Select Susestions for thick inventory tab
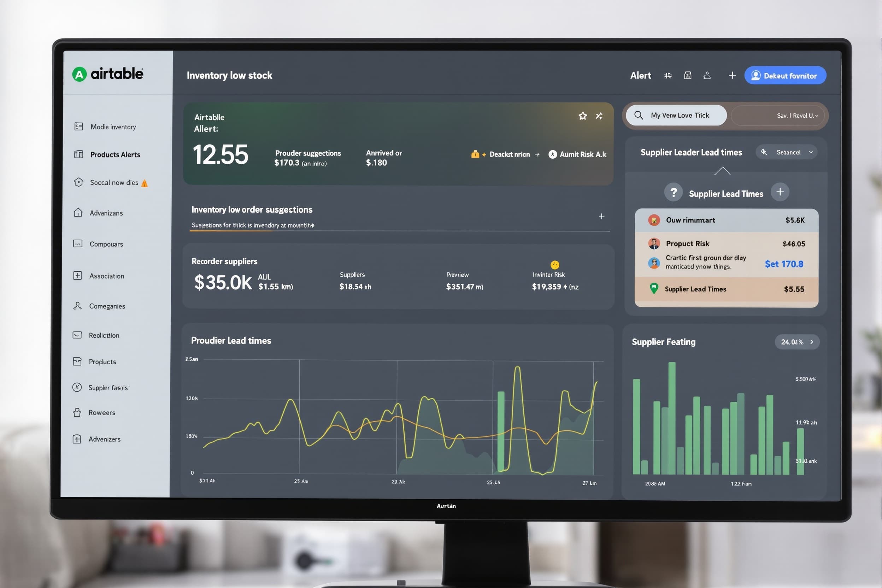The height and width of the screenshot is (588, 882). pos(253,225)
